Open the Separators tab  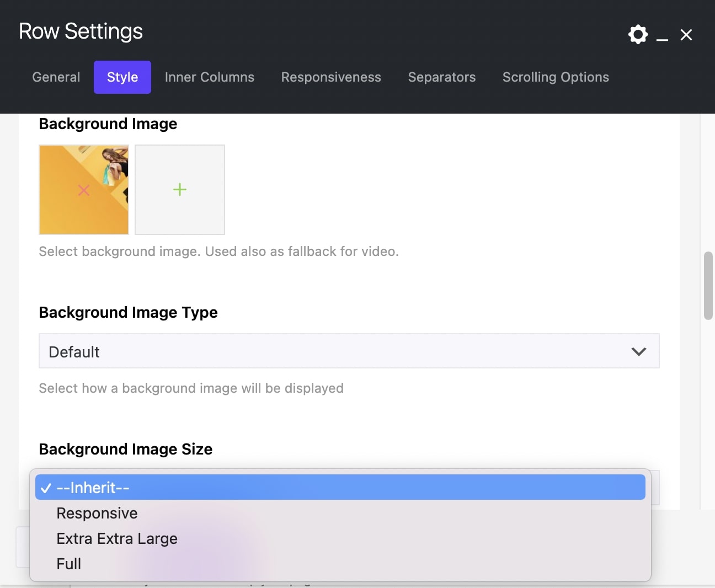point(441,77)
